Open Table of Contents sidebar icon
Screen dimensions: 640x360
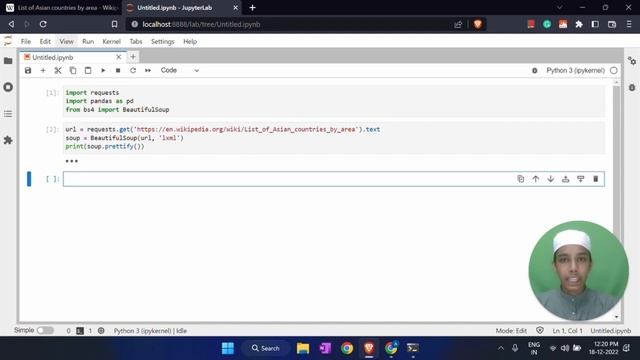[x=8, y=114]
